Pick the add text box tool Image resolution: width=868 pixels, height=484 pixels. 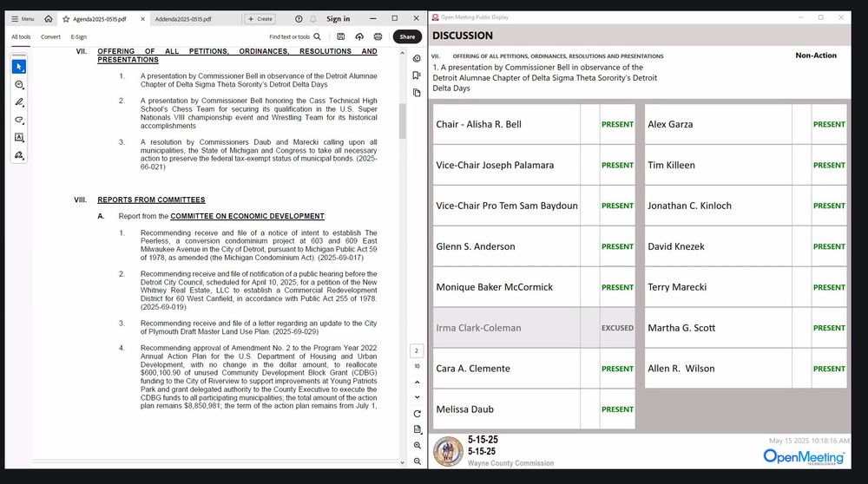click(19, 137)
